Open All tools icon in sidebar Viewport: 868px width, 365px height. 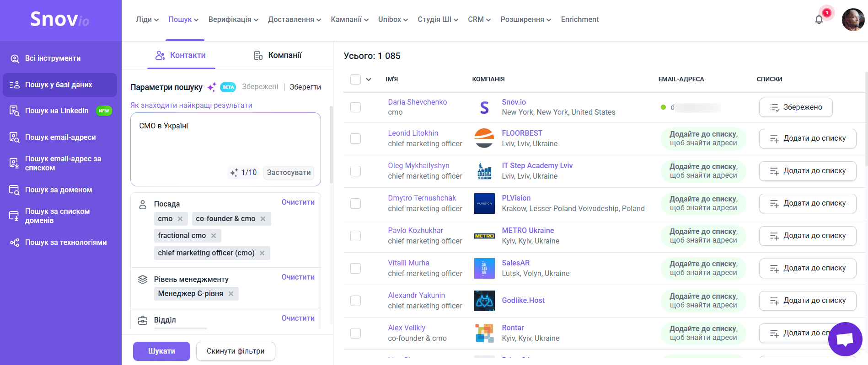[15, 58]
